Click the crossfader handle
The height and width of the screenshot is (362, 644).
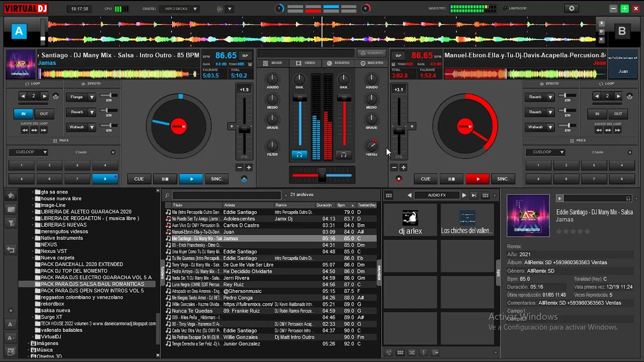click(x=322, y=175)
